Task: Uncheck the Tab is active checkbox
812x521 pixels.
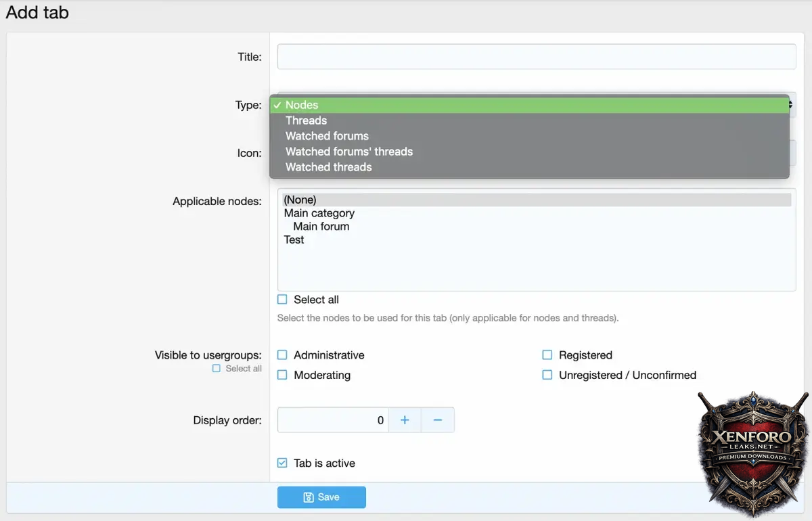Action: pyautogui.click(x=283, y=463)
